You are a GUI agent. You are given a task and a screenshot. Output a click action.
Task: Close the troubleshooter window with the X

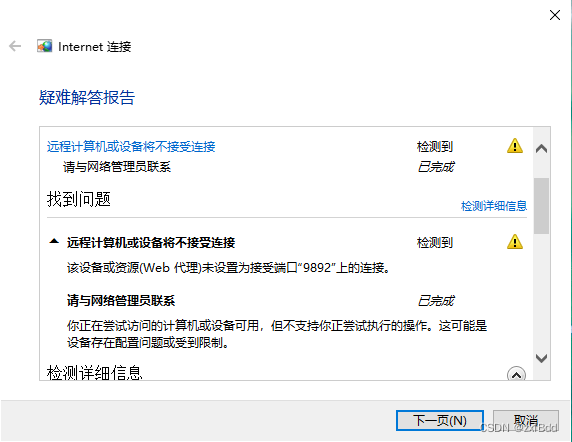[x=555, y=15]
